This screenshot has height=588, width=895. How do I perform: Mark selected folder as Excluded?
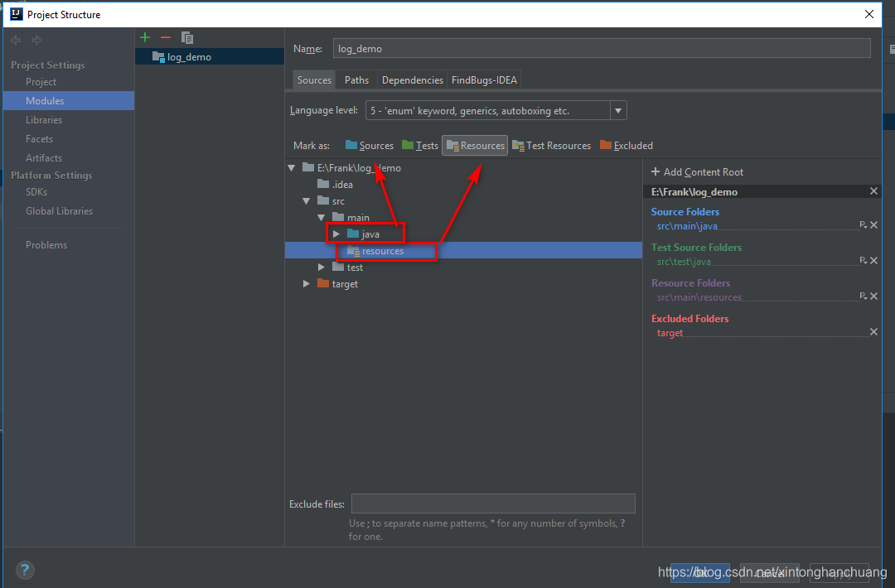[626, 145]
